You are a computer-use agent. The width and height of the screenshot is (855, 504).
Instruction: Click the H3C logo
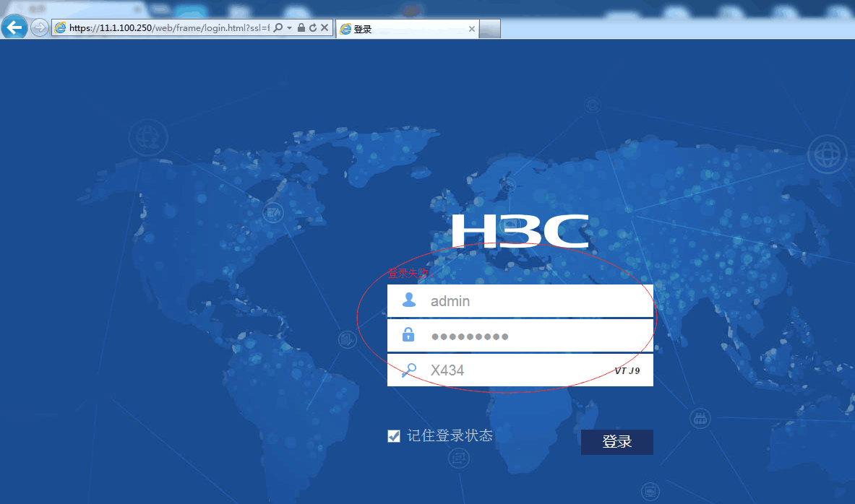[520, 231]
